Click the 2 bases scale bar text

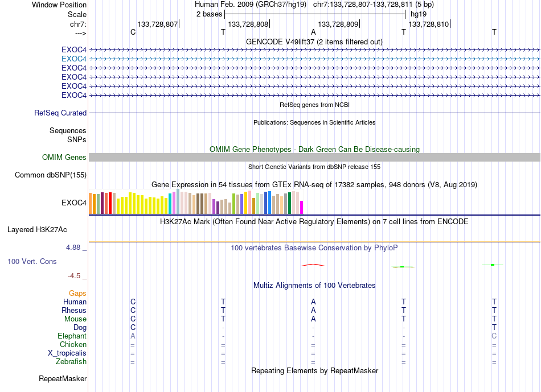tap(209, 14)
